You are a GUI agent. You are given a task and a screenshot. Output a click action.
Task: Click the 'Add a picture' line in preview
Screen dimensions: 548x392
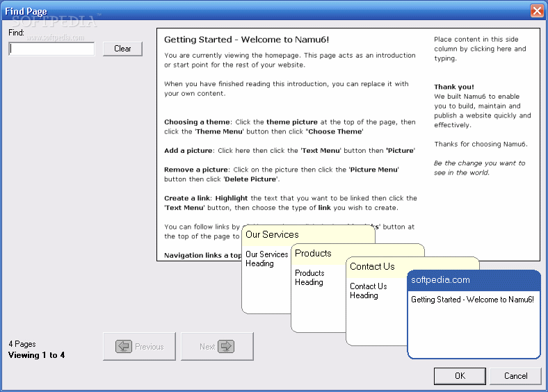point(289,151)
